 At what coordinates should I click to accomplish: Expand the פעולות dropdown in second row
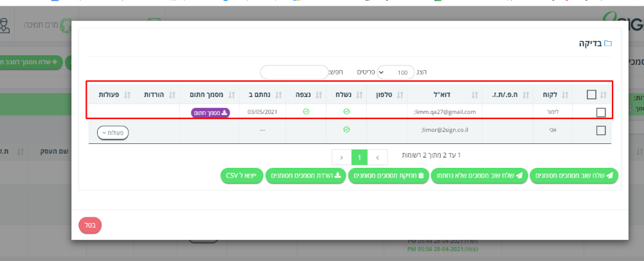click(x=113, y=132)
